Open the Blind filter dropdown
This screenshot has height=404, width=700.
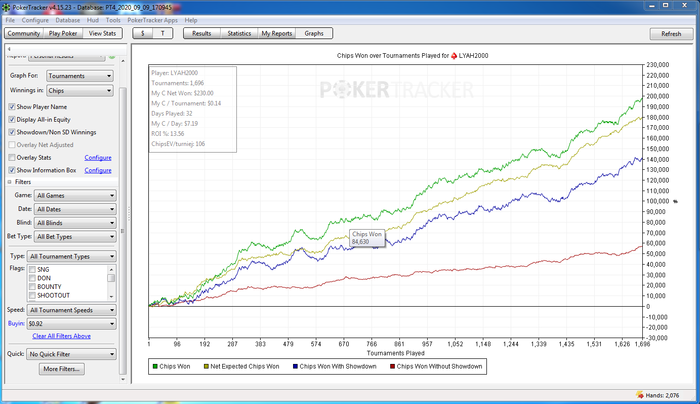[75, 223]
